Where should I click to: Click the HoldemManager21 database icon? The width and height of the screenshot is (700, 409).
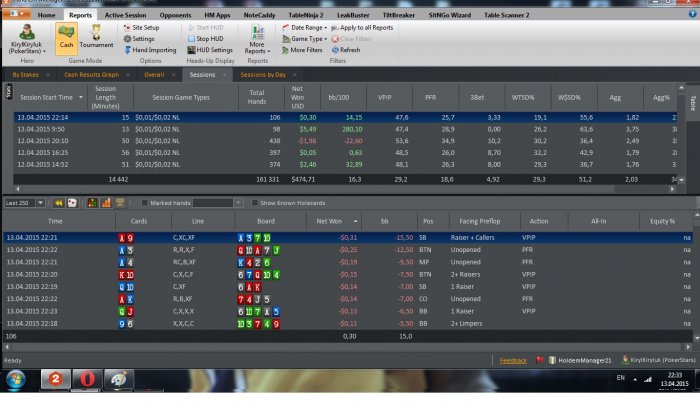click(552, 360)
